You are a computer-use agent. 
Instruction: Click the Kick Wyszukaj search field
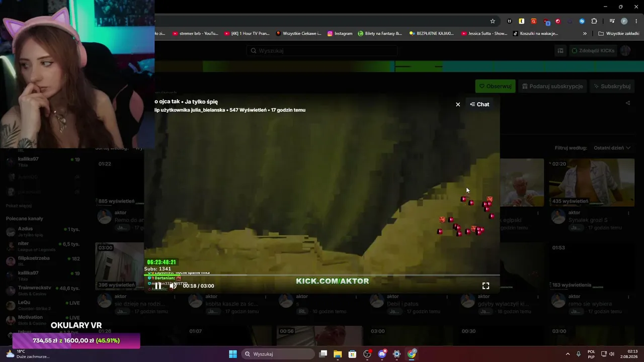[x=322, y=51]
